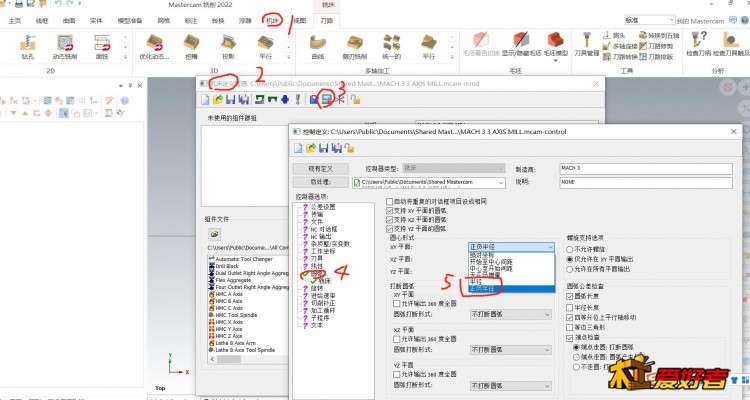750x400 pixels.
Task: Open the 标准 dropdown near 我的 Mastercam
Action: pos(650,20)
